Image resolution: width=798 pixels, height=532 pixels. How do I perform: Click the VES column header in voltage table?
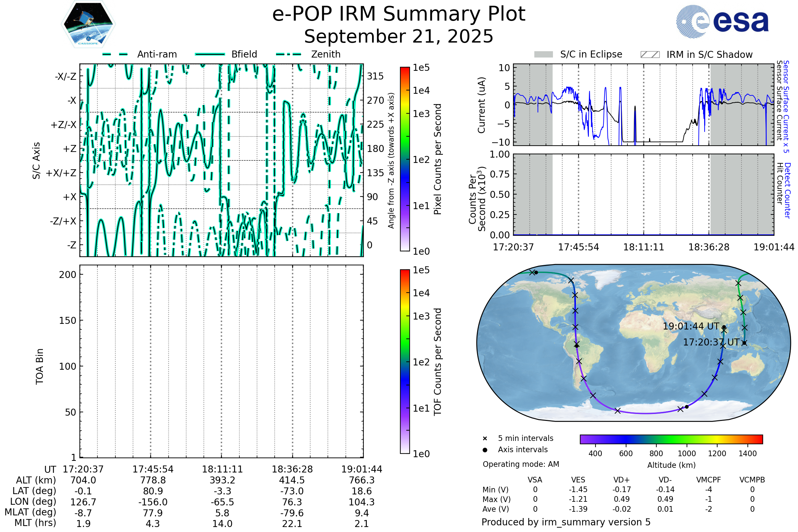click(578, 480)
